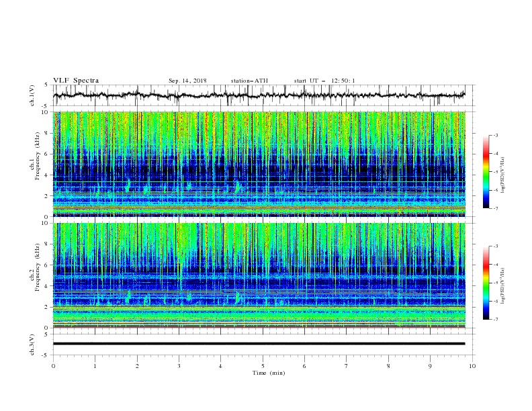Click the "start UT = 12:50:1" text

324,81
